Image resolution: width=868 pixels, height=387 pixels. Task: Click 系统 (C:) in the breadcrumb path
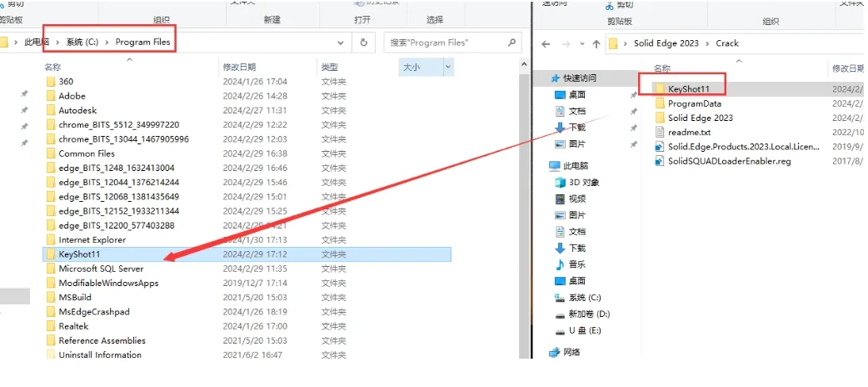pos(82,43)
